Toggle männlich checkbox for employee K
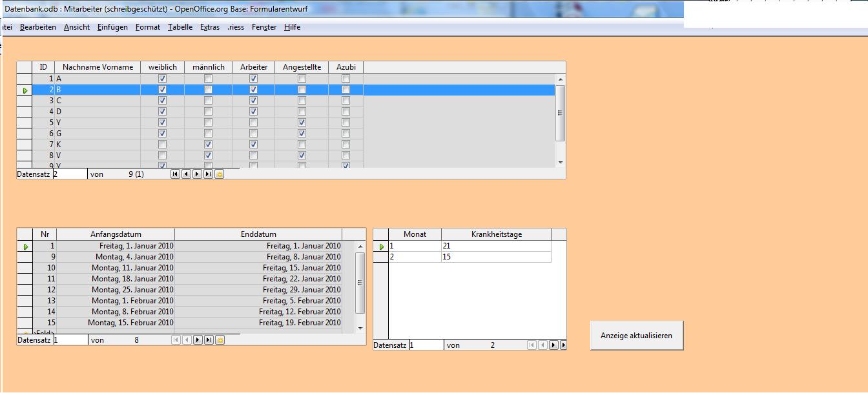 pos(208,145)
